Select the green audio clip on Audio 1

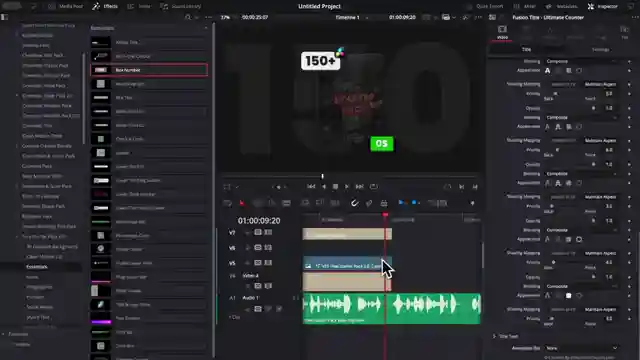tap(391, 309)
